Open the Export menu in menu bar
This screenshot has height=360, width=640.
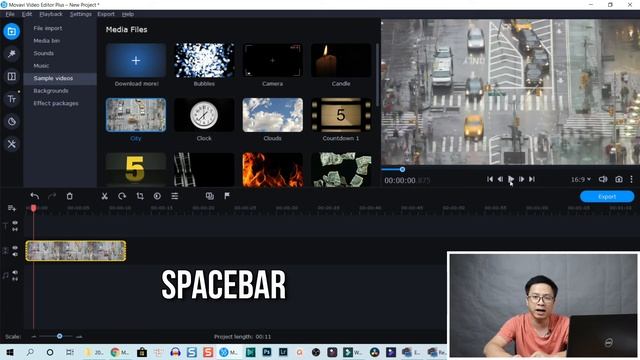[106, 14]
